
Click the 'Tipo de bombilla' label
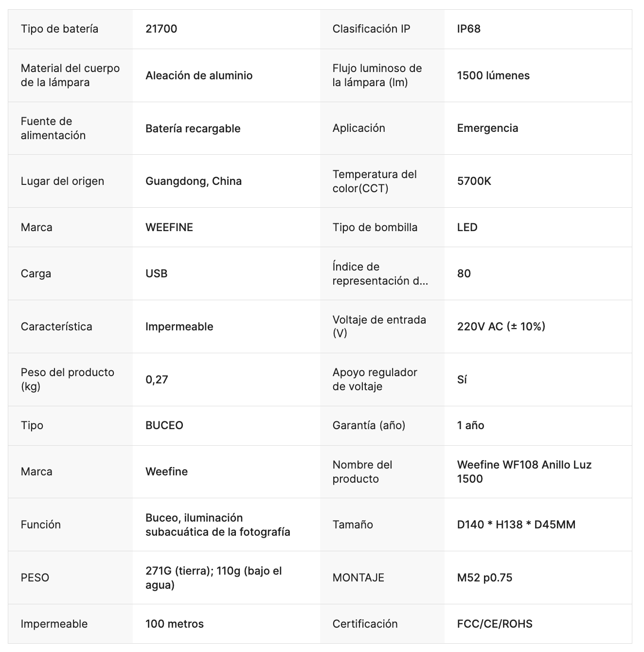375,227
